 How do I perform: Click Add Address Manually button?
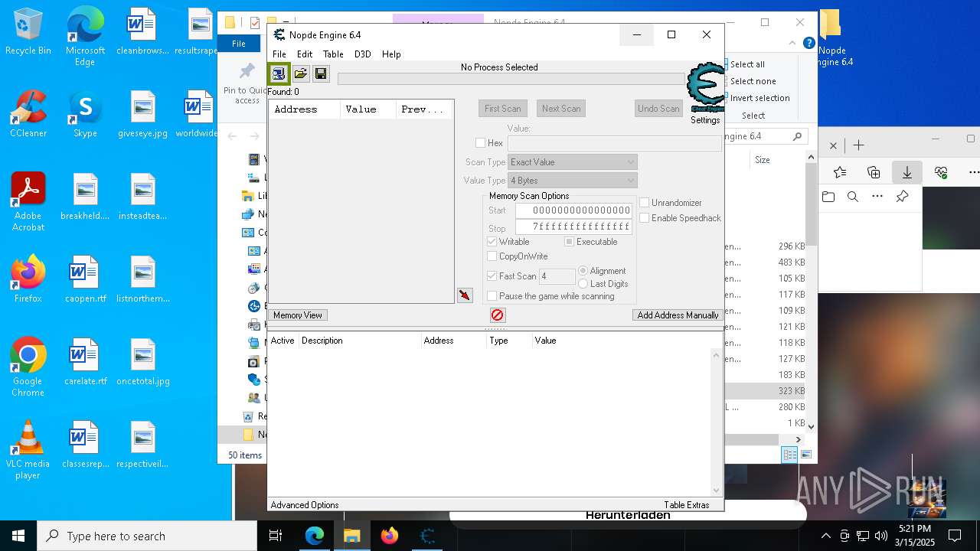(x=678, y=315)
